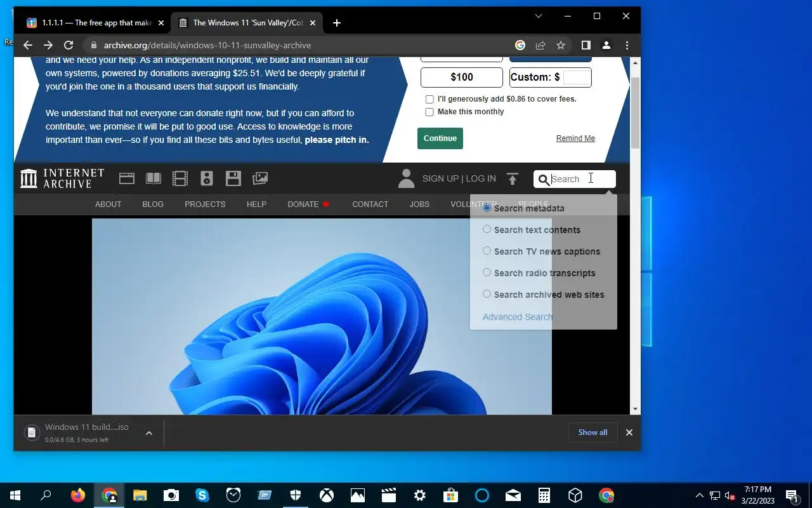This screenshot has height=508, width=812.
Task: Choose the $100 donation amount
Action: [462, 77]
